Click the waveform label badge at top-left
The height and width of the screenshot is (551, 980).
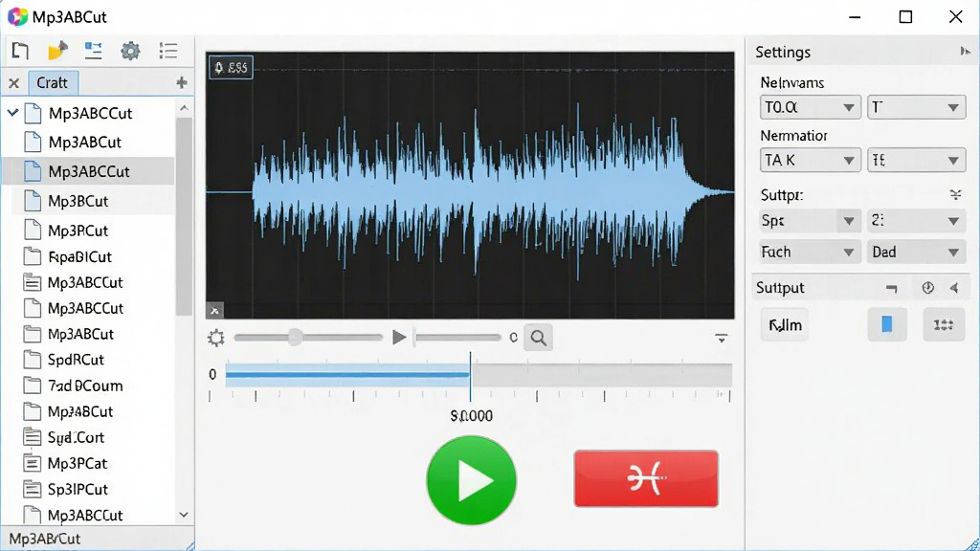click(232, 68)
